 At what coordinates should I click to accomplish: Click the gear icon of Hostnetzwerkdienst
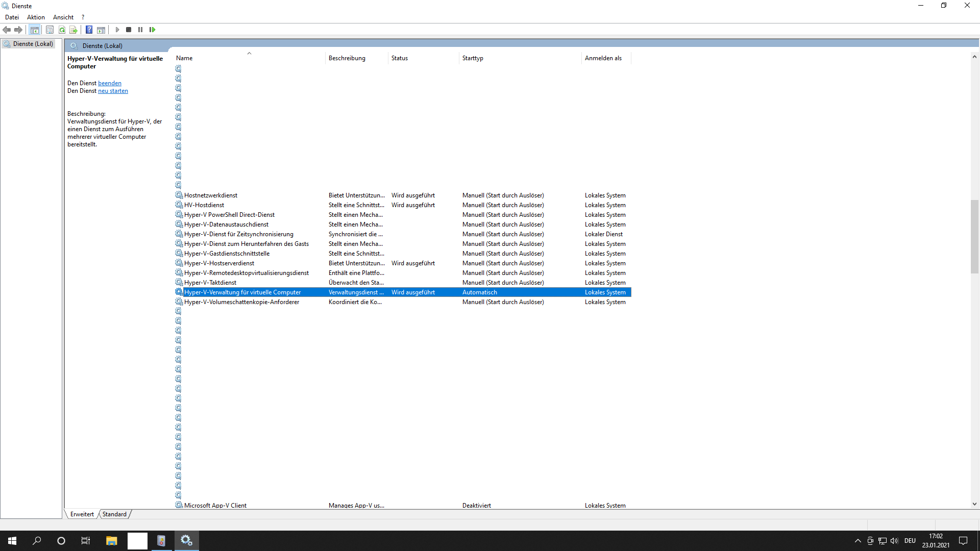179,195
